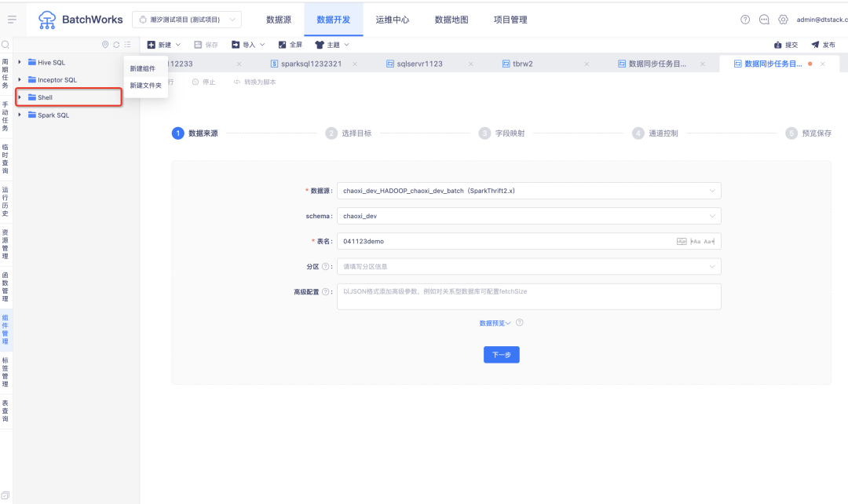
Task: Switch to the sqlservr1123 tab
Action: [419, 64]
